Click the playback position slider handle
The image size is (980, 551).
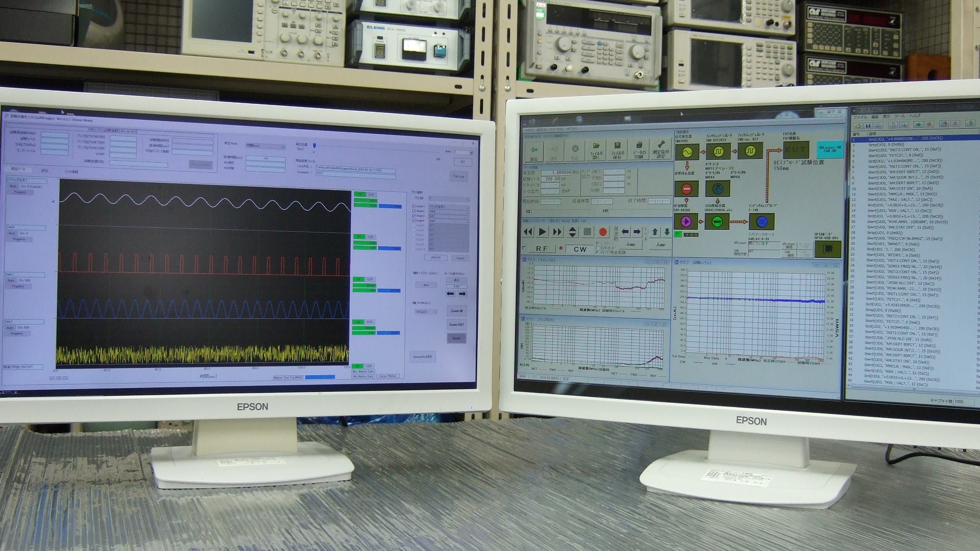tap(314, 146)
